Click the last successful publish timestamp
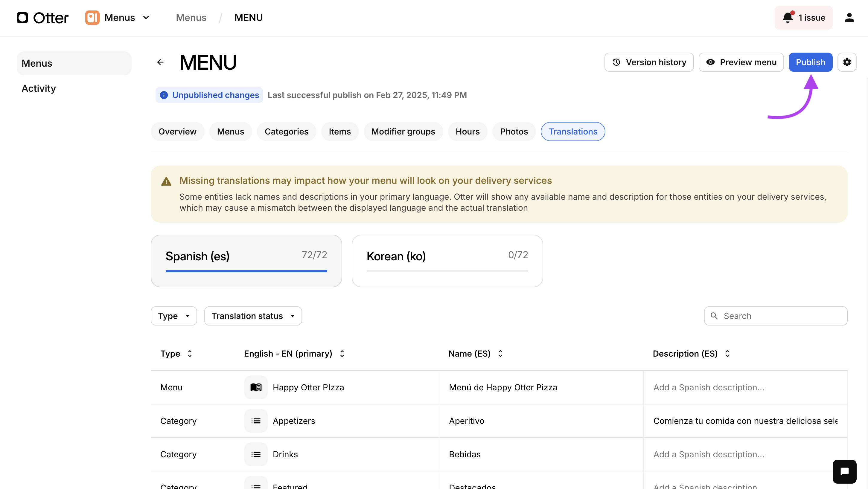This screenshot has width=868, height=489. (367, 95)
